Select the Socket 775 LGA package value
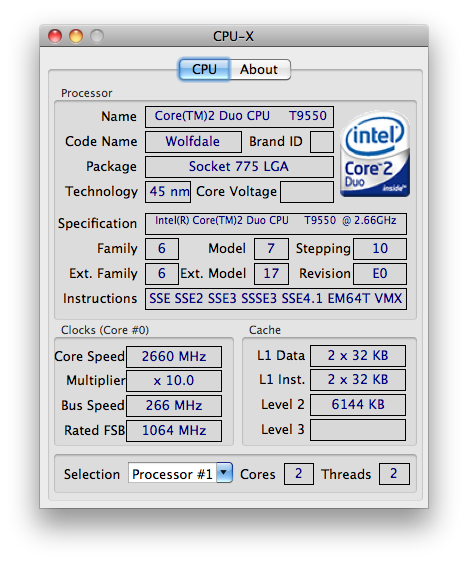Viewport: 468px width, 563px height. coord(239,167)
